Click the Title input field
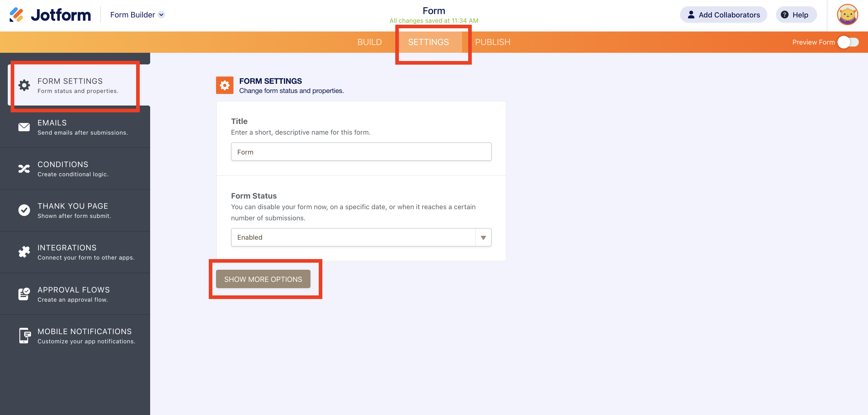The height and width of the screenshot is (415, 868). (x=361, y=152)
